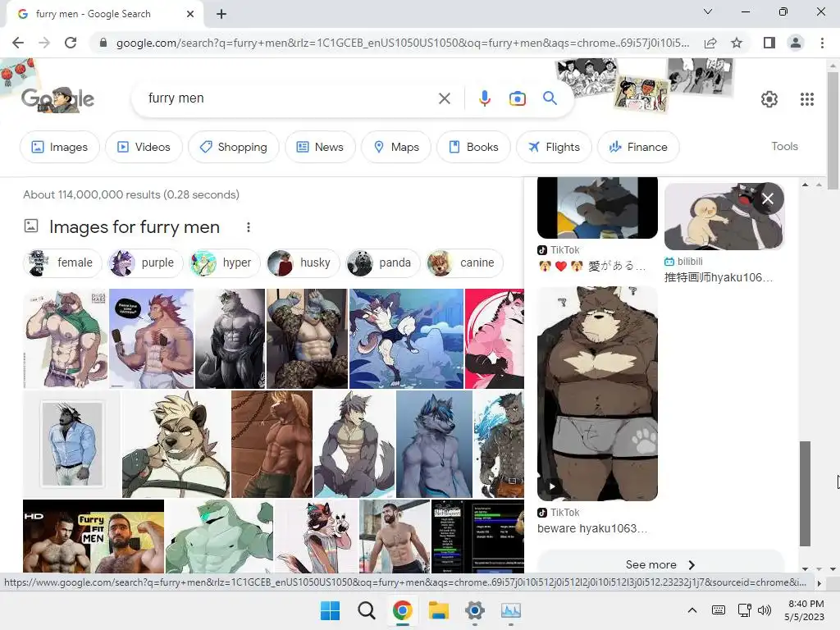Open the three-dot menu beside Images heading
This screenshot has height=630, width=840.
point(248,227)
